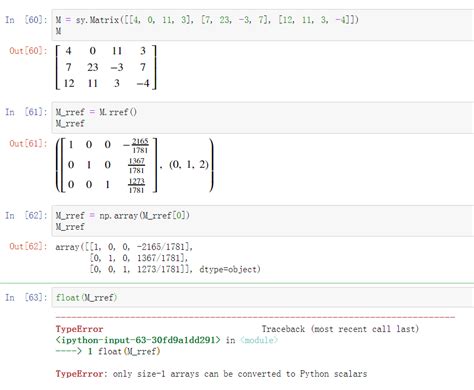
Task: Click inside the In [62] code cell
Action: tap(263, 221)
